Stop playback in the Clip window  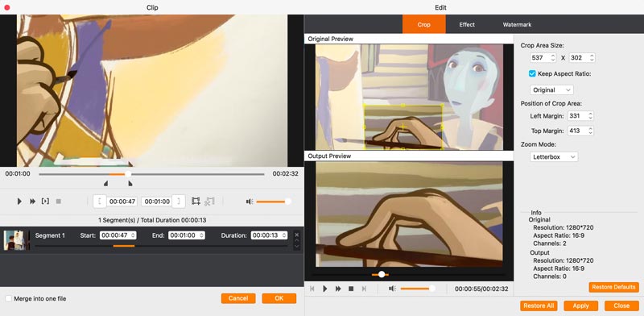59,202
